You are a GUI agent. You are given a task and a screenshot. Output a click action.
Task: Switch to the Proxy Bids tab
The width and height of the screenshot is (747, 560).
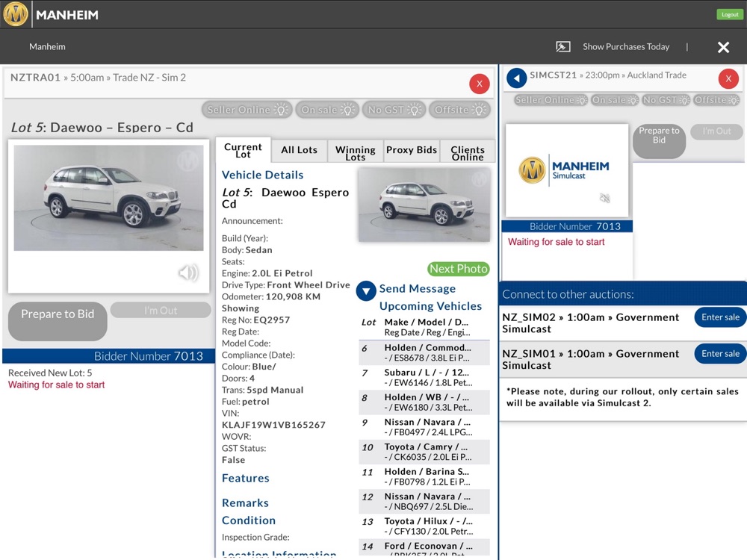click(x=412, y=150)
